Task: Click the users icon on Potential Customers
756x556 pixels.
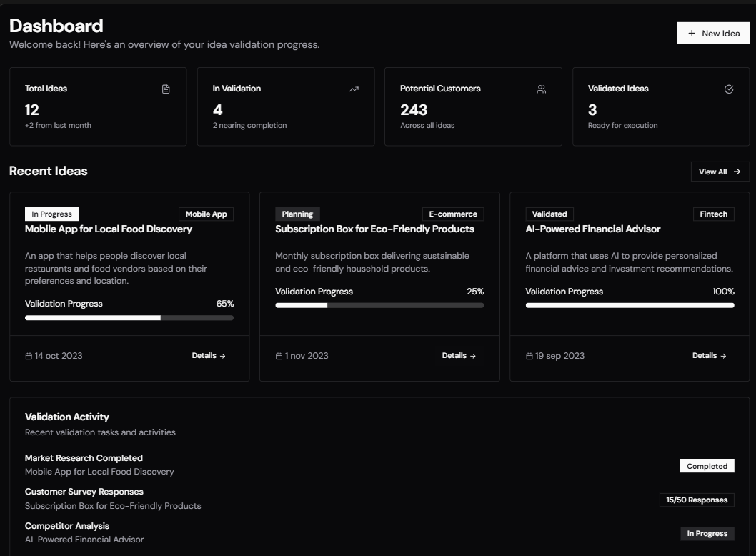Action: [542, 89]
